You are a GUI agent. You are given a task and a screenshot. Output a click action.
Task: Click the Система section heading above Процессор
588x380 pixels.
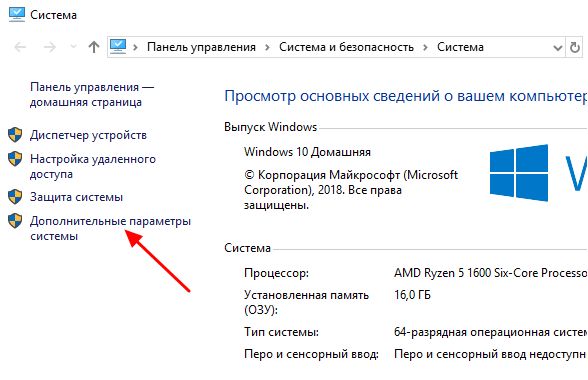247,248
